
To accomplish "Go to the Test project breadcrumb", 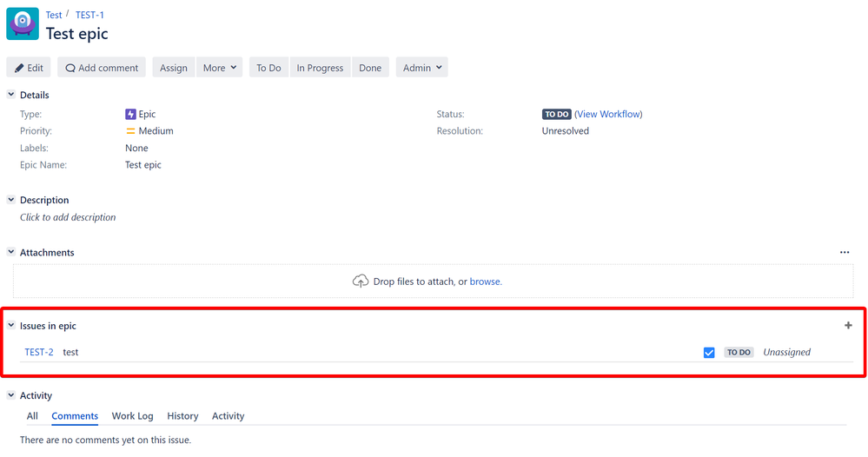I will [54, 15].
